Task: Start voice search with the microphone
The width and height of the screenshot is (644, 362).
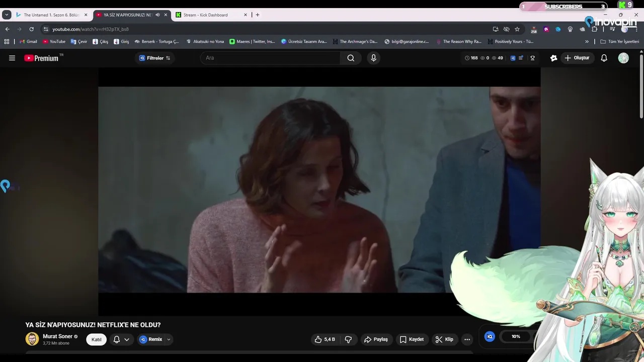Action: tap(373, 58)
